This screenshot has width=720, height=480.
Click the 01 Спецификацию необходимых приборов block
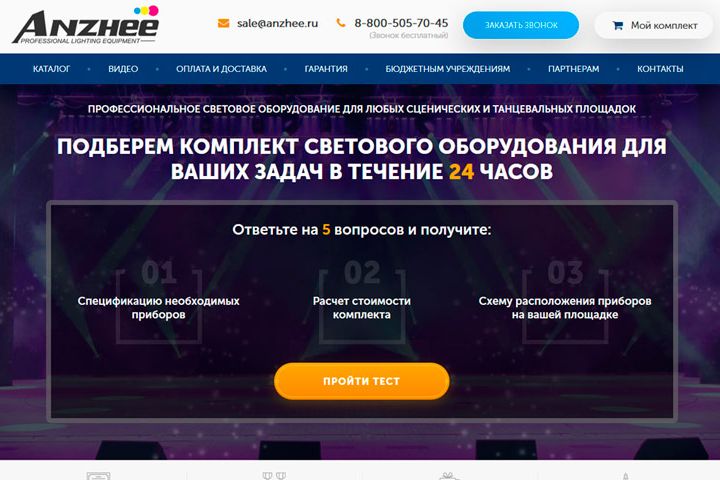pos(158,301)
